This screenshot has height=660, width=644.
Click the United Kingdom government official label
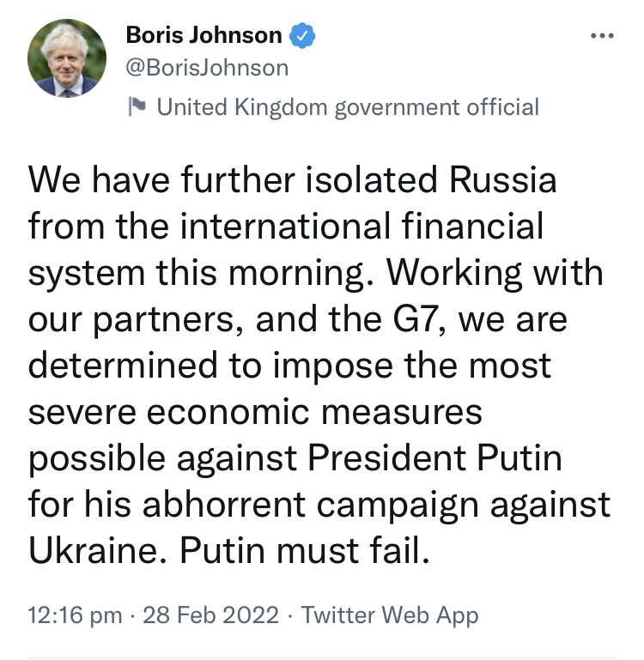pos(349,106)
